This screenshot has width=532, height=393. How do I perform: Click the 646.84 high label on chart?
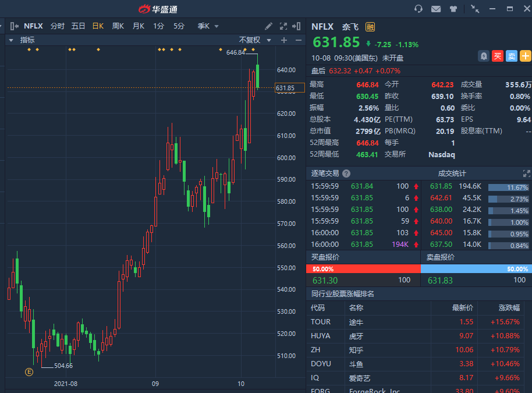pyautogui.click(x=236, y=52)
